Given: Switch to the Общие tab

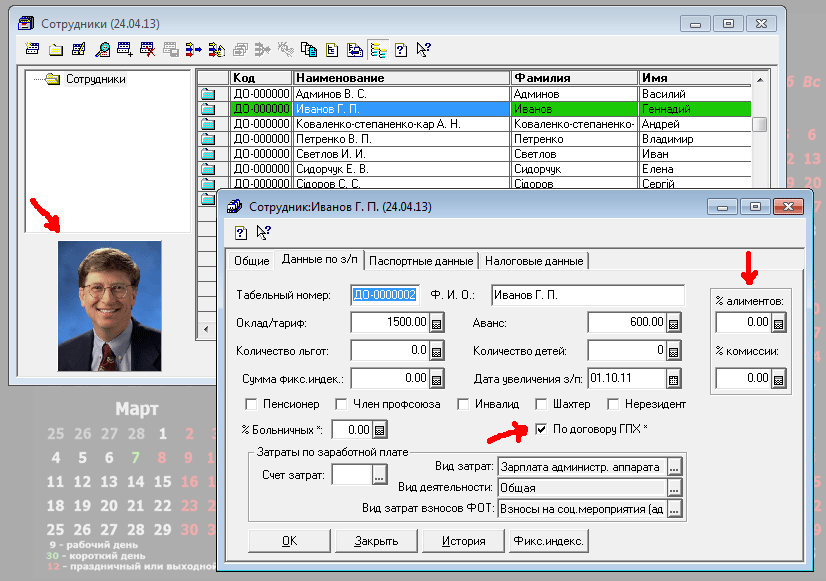Looking at the screenshot, I should (252, 261).
